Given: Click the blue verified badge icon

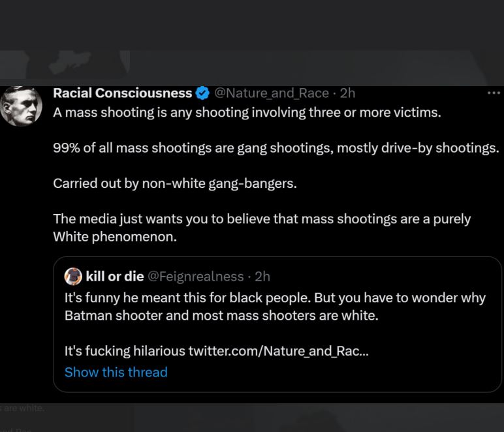Looking at the screenshot, I should click(x=202, y=93).
